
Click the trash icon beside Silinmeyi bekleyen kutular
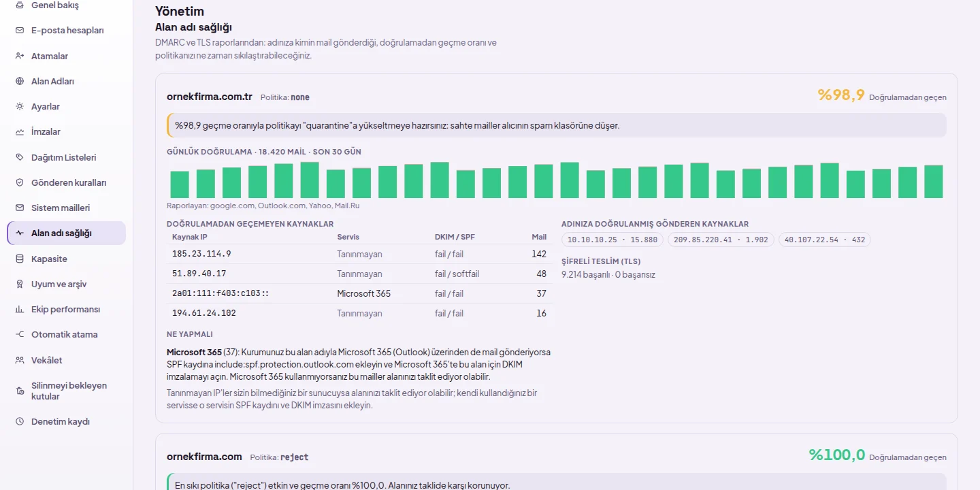(20, 391)
